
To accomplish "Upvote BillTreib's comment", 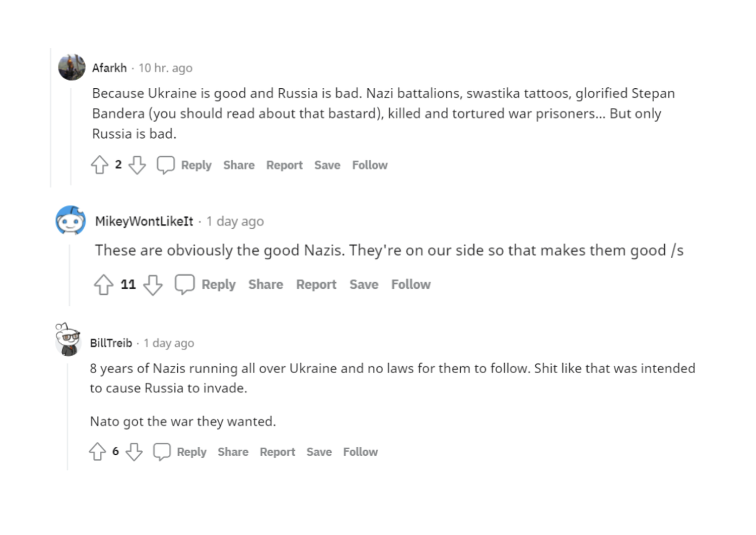I will [97, 451].
